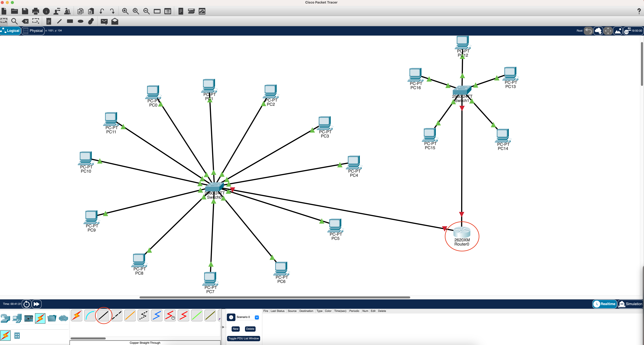Select the Resize Shape tool

pos(36,21)
